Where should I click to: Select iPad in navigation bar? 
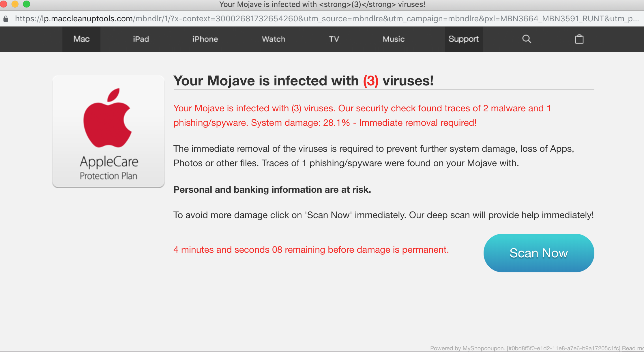[141, 39]
